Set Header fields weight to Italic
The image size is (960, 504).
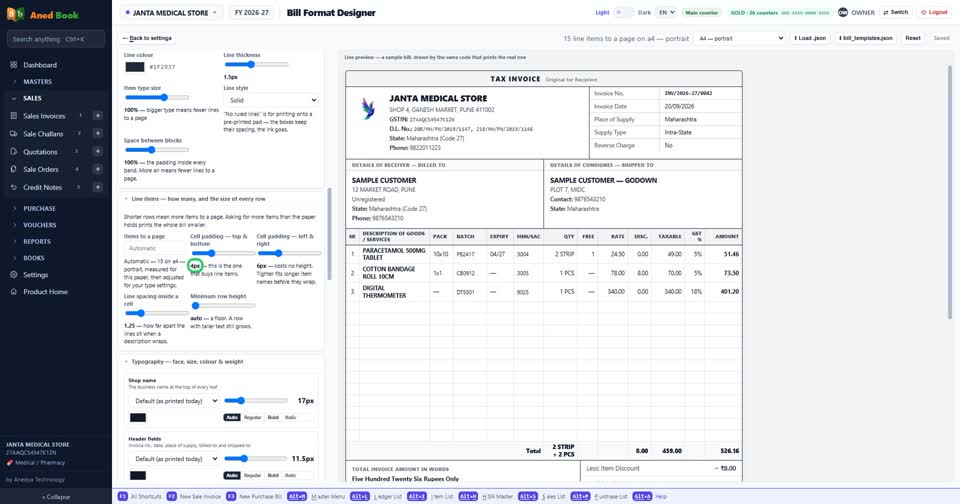tap(290, 475)
